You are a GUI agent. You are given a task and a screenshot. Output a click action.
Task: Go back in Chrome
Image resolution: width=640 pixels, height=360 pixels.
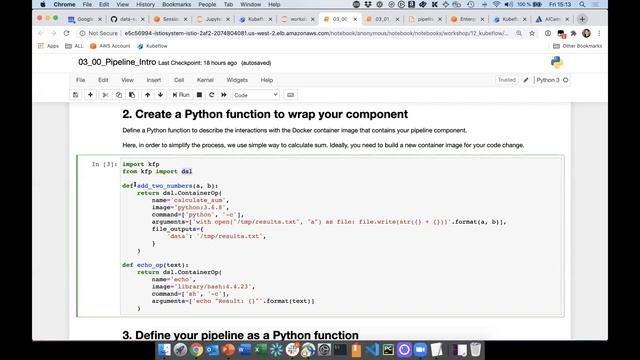[x=40, y=33]
